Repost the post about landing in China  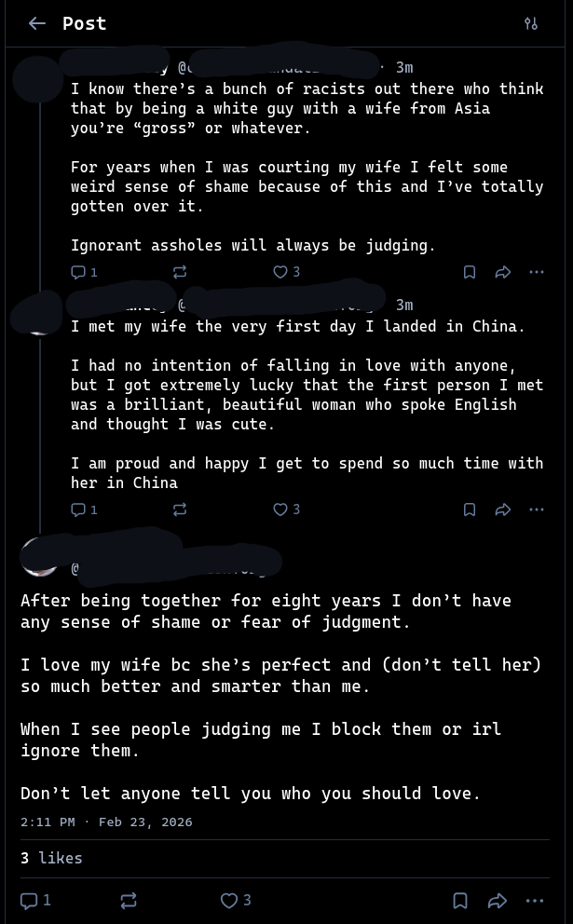[180, 510]
